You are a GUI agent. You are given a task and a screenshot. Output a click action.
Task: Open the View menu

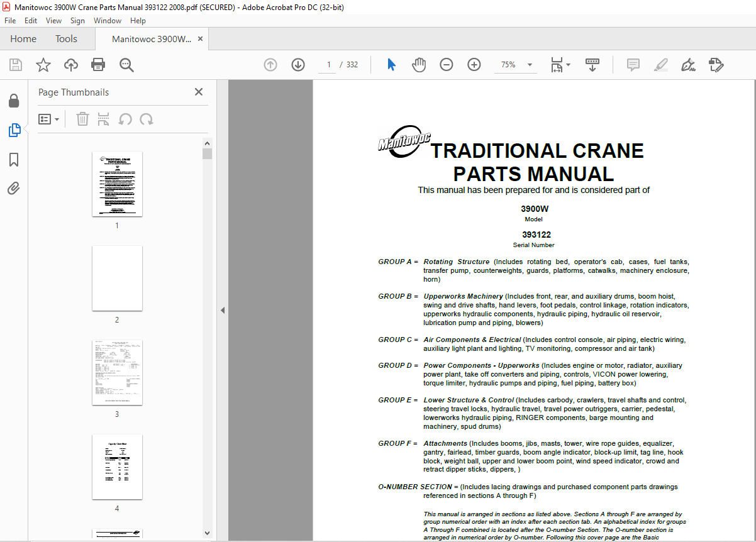click(x=54, y=21)
